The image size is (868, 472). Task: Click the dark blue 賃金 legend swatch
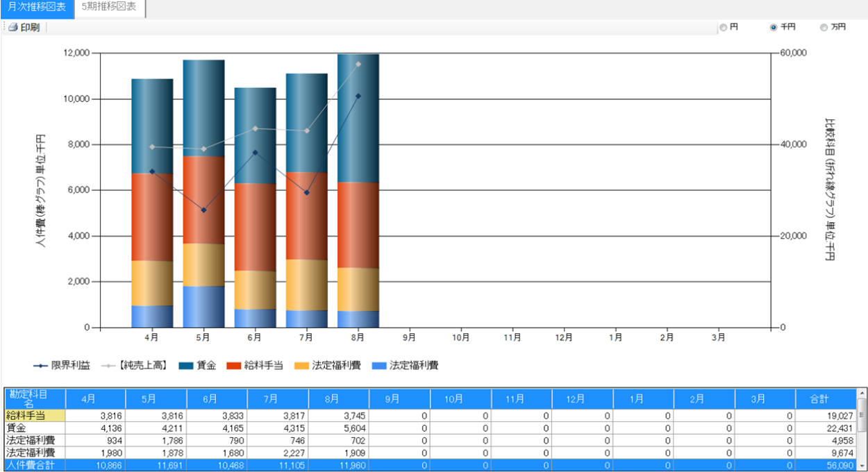185,365
